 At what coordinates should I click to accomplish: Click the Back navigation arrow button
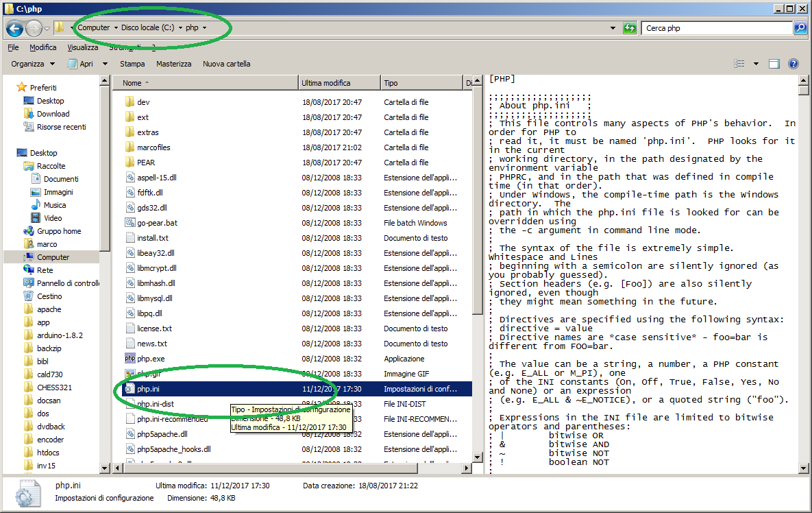[x=14, y=28]
